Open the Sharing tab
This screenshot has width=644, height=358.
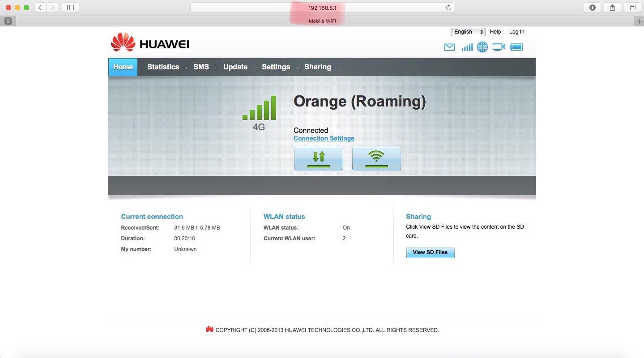(x=318, y=67)
